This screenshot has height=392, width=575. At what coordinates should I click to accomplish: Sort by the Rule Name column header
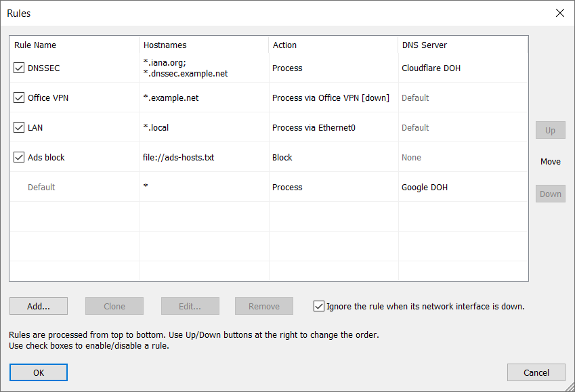[x=74, y=45]
